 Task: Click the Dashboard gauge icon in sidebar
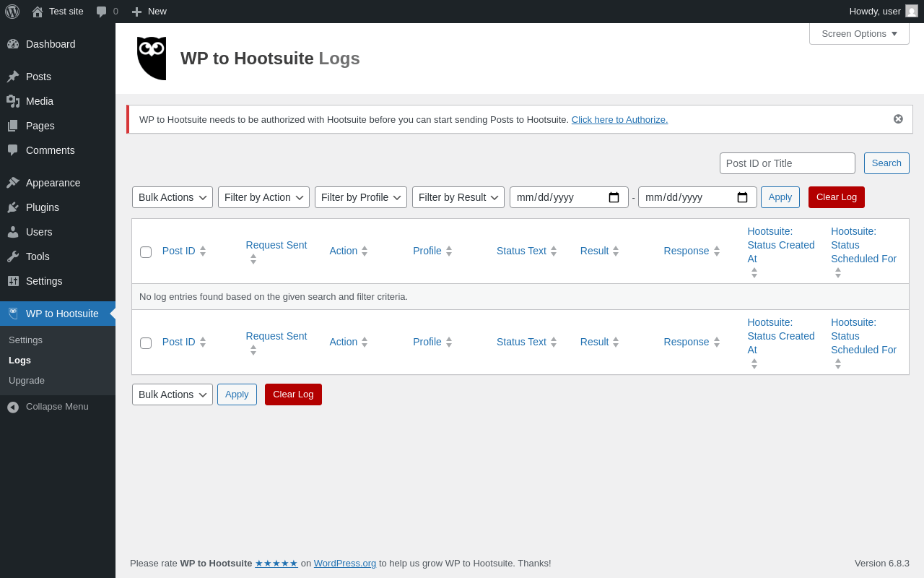tap(13, 44)
